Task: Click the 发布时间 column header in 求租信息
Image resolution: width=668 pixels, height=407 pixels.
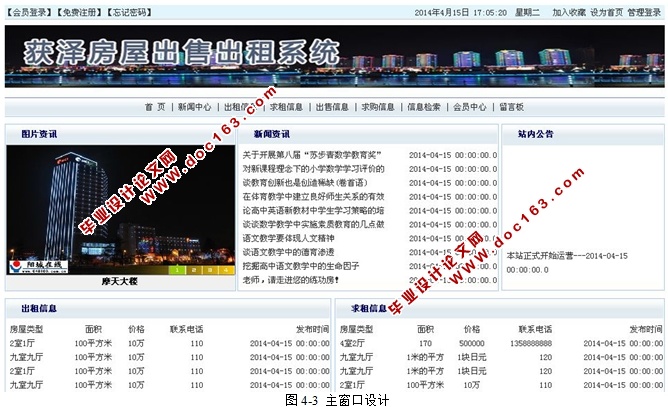Action: click(x=646, y=329)
